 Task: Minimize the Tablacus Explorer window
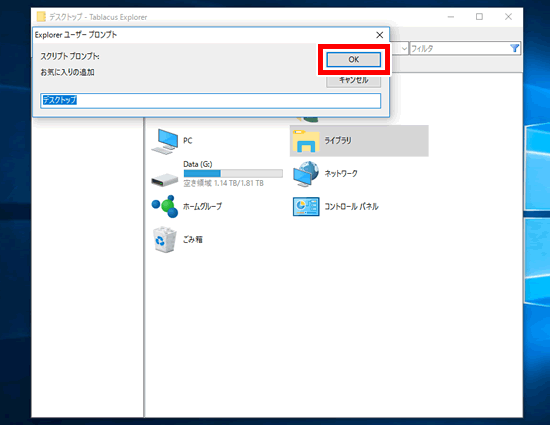pyautogui.click(x=451, y=16)
